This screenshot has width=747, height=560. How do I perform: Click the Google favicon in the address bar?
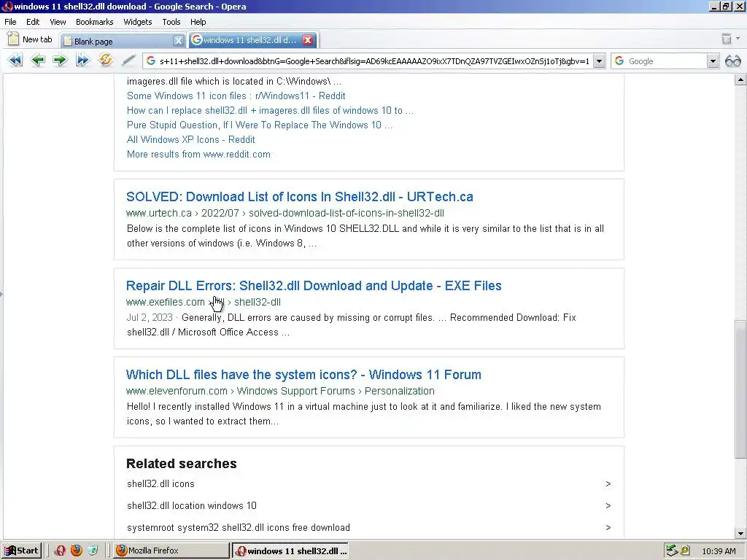[x=151, y=61]
